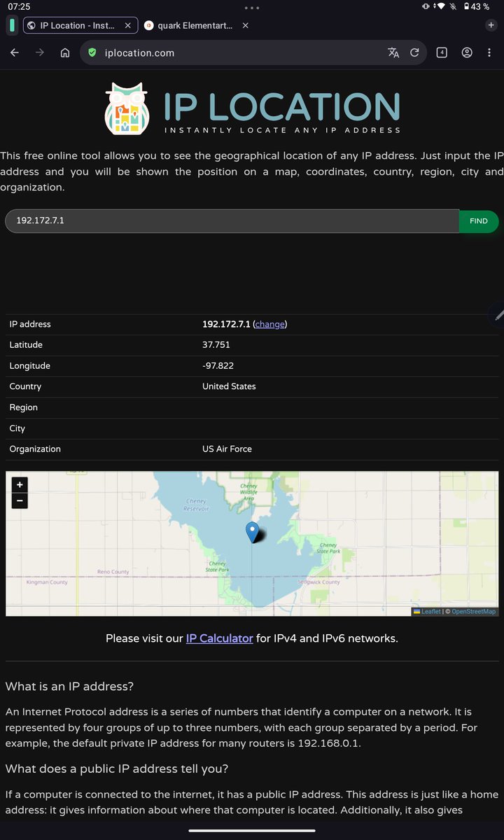Open the browser three-dot menu
The height and width of the screenshot is (840, 504).
tap(489, 52)
